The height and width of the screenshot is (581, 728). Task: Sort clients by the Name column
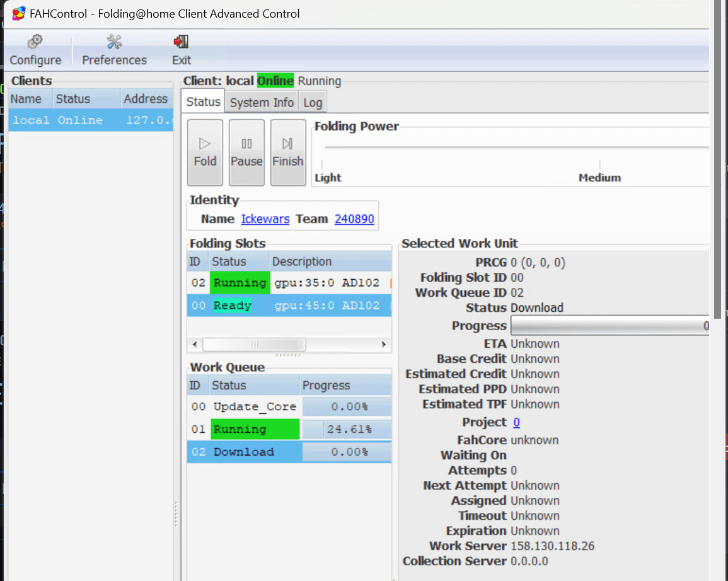pyautogui.click(x=30, y=99)
